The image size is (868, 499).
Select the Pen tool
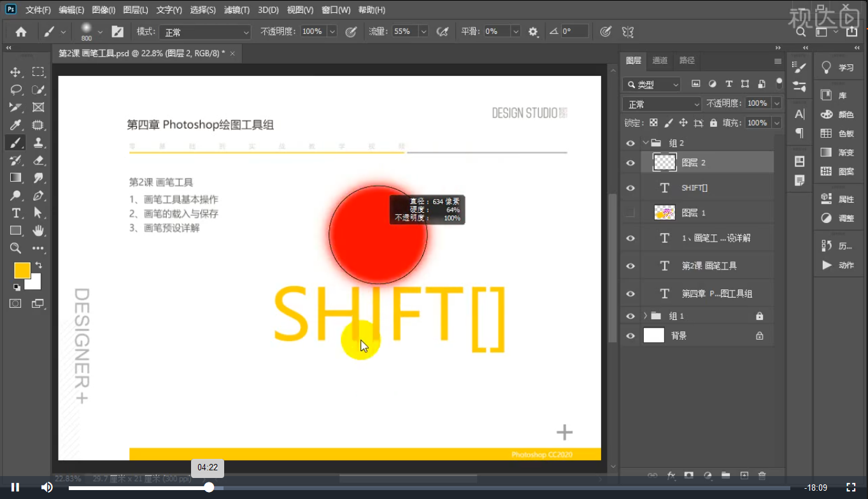[x=38, y=196]
